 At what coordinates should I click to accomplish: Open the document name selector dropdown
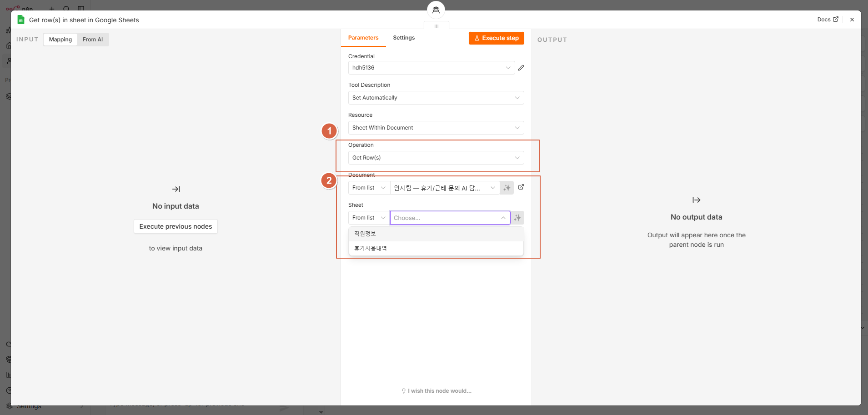[445, 188]
